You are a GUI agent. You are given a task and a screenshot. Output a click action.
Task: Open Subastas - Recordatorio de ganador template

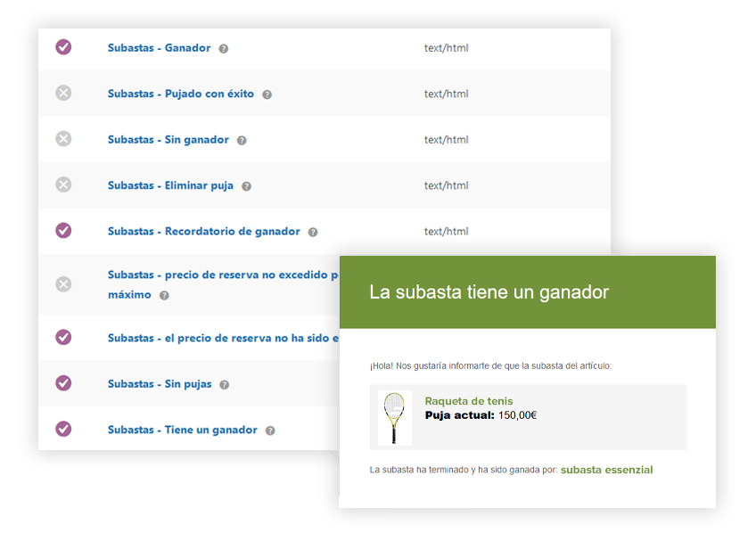click(x=204, y=232)
